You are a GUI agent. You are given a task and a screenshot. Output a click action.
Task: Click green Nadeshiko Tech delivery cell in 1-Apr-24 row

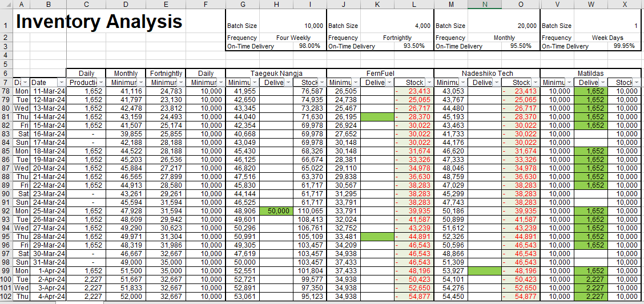[485, 271]
